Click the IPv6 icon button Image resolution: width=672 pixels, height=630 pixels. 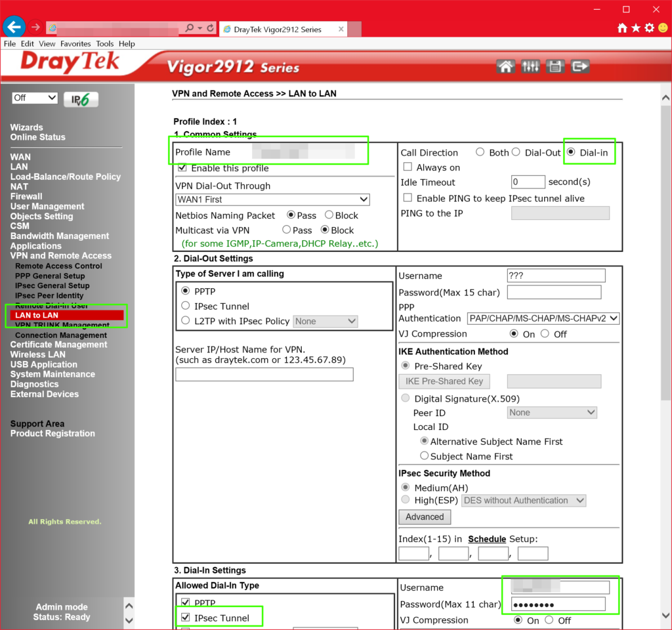(81, 100)
